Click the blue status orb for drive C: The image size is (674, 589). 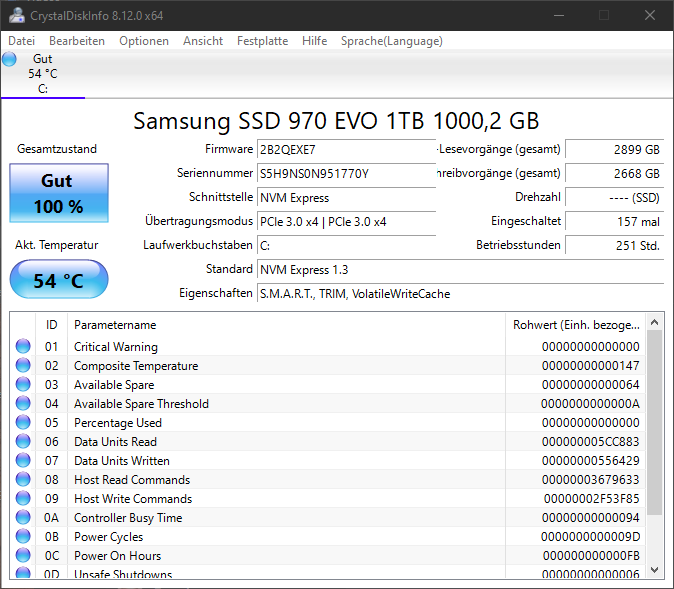coord(9,59)
